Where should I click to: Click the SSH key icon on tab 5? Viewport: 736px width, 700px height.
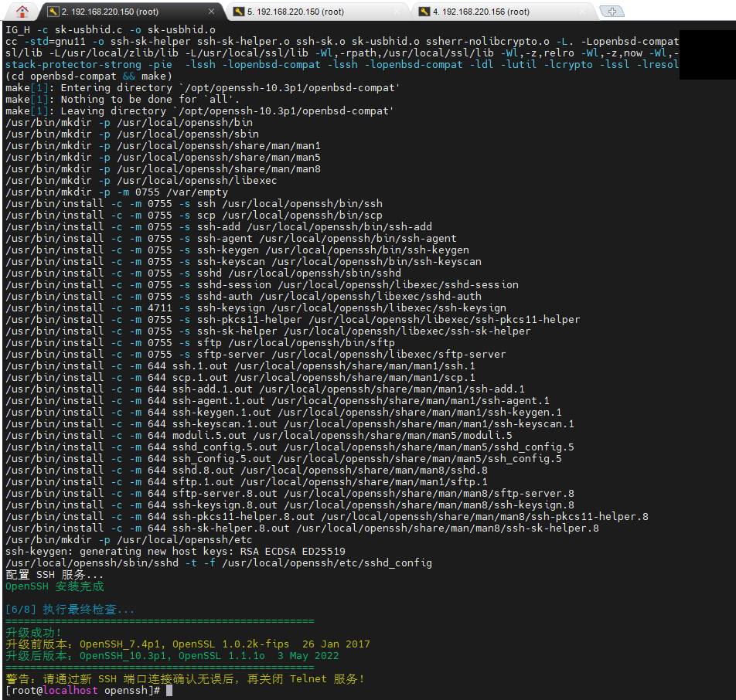coord(239,12)
